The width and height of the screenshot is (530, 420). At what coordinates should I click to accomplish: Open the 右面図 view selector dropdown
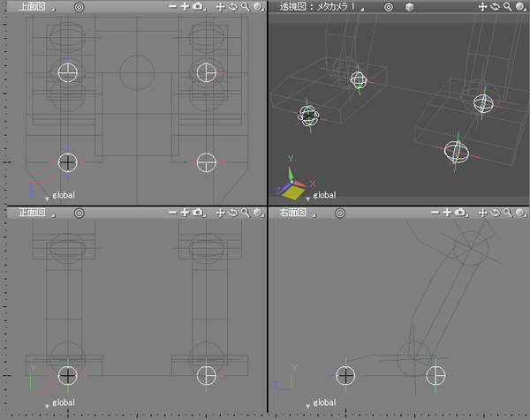[x=298, y=213]
